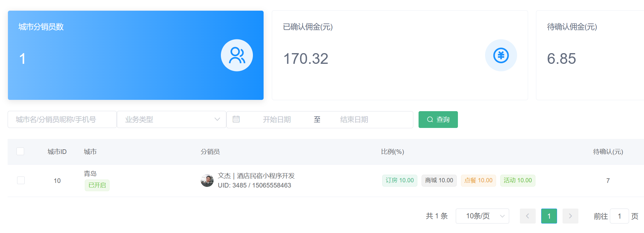Click the 结束日期 end date field
The image size is (644, 233).
354,119
